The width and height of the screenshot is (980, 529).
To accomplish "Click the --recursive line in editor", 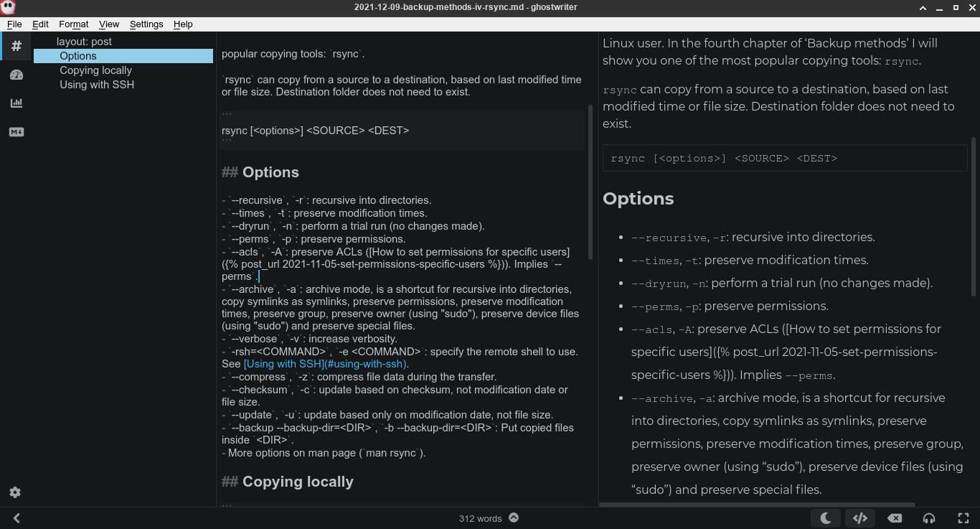I will [326, 200].
